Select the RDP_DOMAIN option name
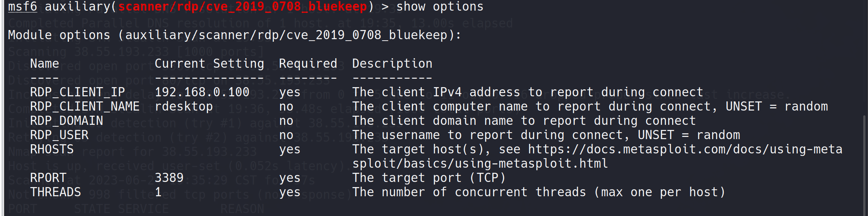The height and width of the screenshot is (216, 868). 66,121
